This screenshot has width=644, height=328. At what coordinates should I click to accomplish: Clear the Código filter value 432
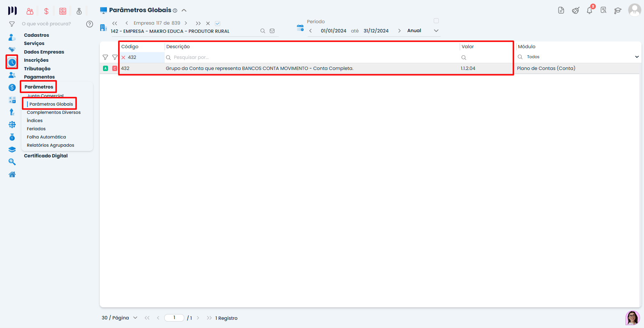[123, 57]
